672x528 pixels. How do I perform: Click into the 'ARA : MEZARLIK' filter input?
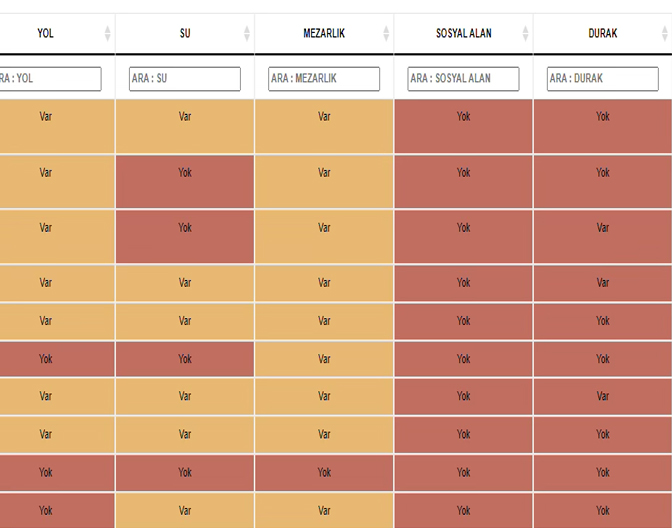[x=324, y=79]
